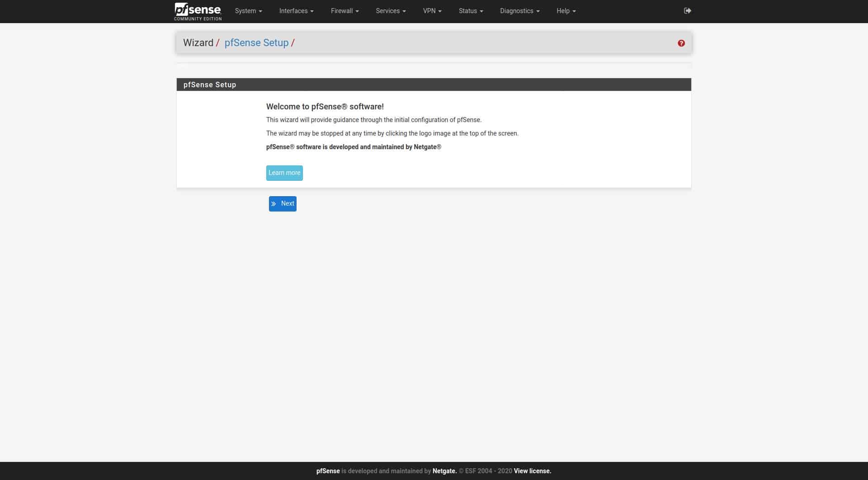
Task: Open the System menu
Action: click(248, 11)
